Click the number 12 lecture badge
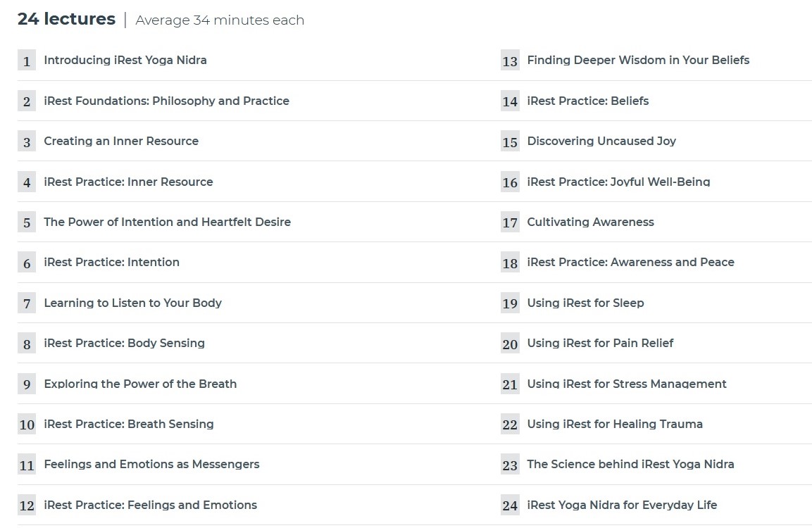Viewport: 812px width, 528px height. tap(27, 505)
